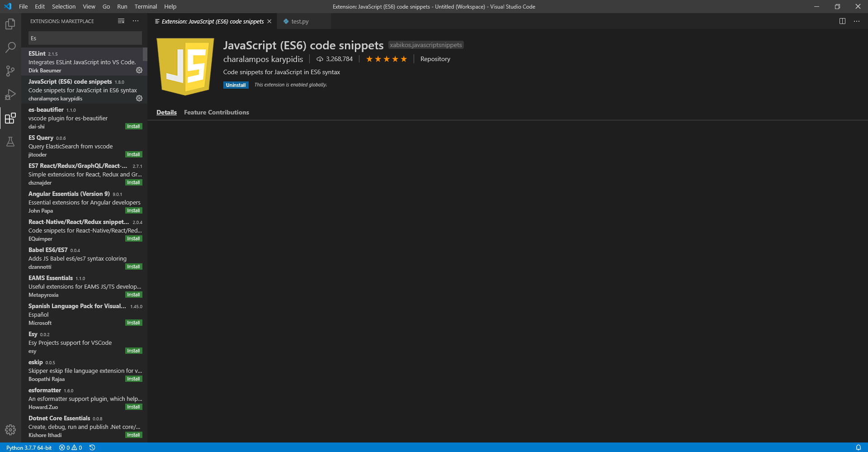Screen dimensions: 868x452
Task: Install Spanish Language Pack extension
Action: coord(133,323)
